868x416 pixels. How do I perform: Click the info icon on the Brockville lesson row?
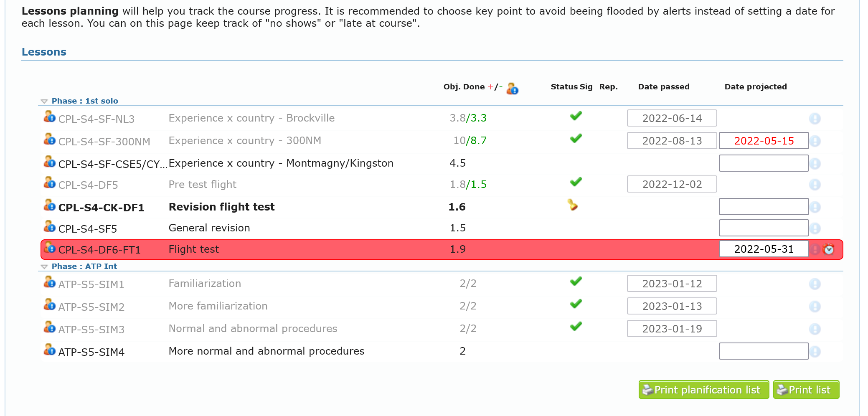point(815,119)
